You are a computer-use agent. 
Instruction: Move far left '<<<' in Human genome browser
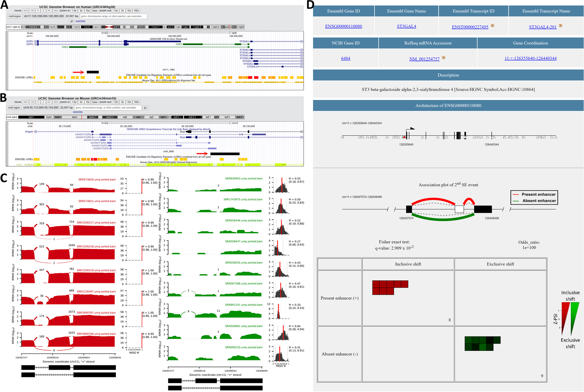pos(26,11)
